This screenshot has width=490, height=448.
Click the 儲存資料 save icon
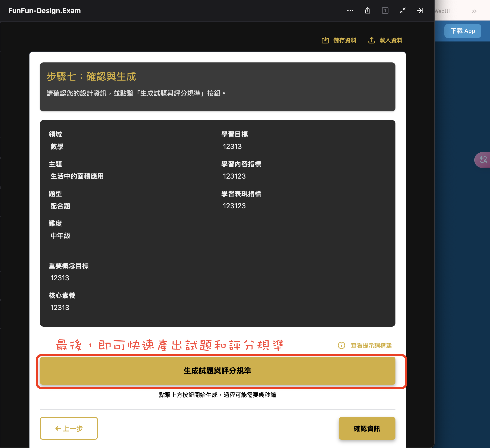click(325, 40)
